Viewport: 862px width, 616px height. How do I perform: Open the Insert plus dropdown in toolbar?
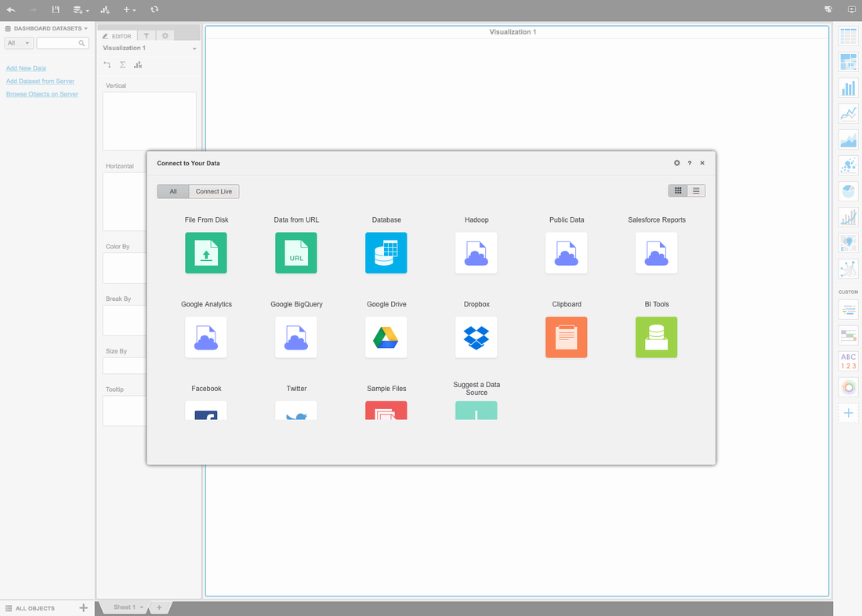[x=130, y=10]
